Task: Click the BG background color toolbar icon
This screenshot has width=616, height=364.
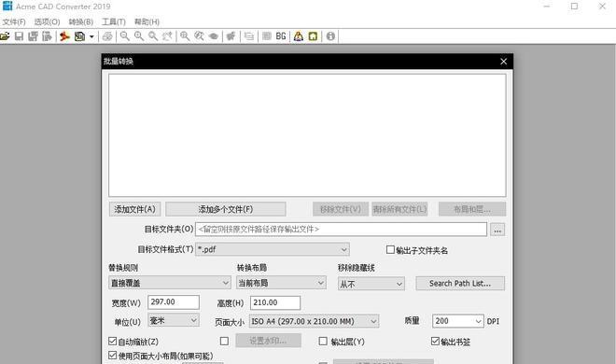Action: [x=281, y=36]
